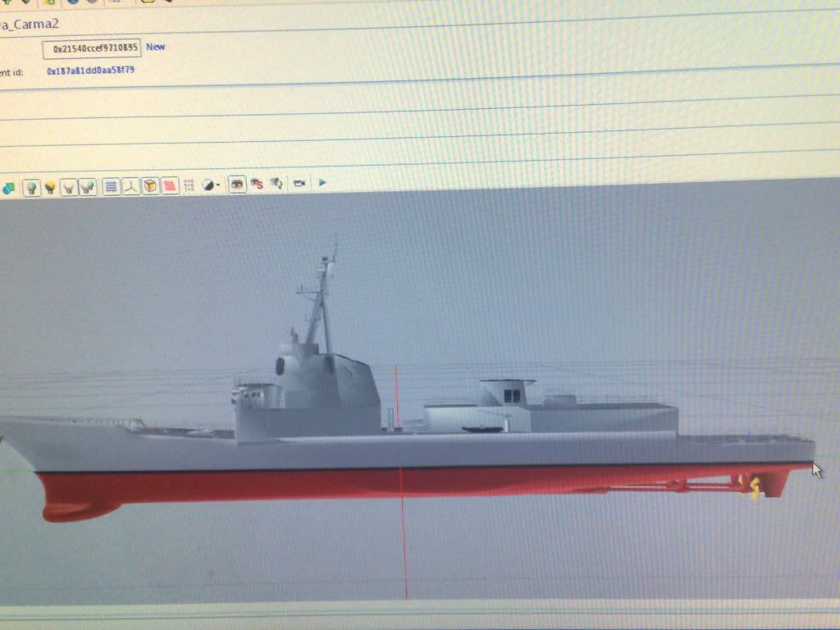Viewport: 840px width, 630px height.
Task: Click the camera icon in viewport toolbar
Action: tap(299, 183)
